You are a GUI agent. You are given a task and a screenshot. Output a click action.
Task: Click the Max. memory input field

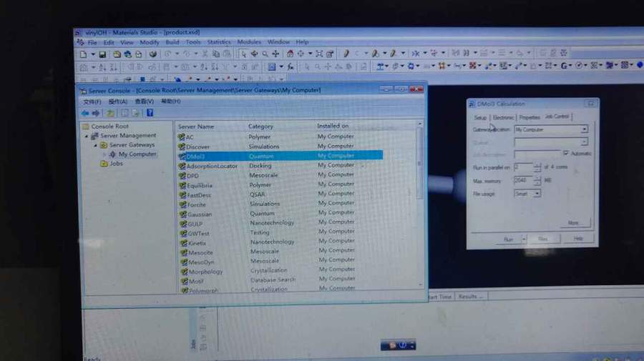(524, 180)
